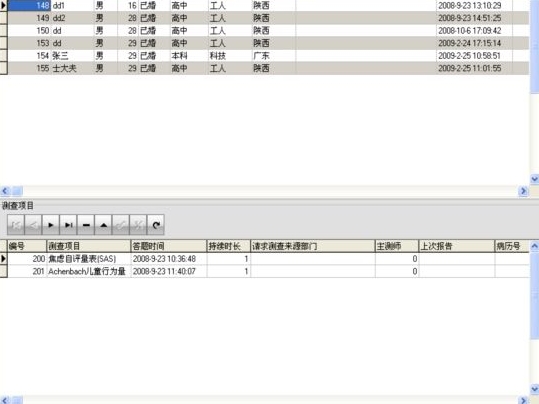Click 持续时长 value 1 in row 201
The image size is (539, 404).
pyautogui.click(x=228, y=271)
